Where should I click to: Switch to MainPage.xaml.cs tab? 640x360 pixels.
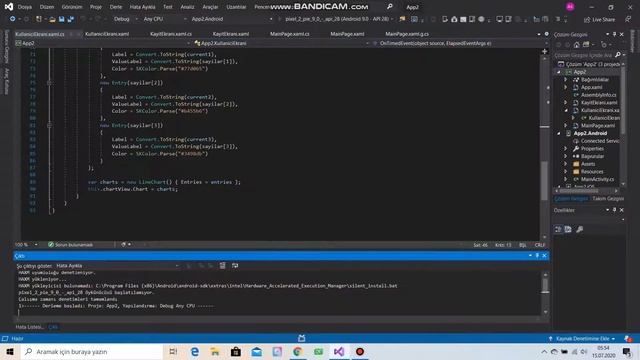pyautogui.click(x=289, y=34)
